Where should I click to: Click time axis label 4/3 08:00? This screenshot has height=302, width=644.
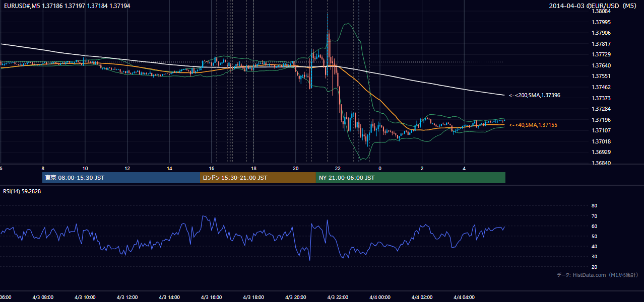coord(43,297)
